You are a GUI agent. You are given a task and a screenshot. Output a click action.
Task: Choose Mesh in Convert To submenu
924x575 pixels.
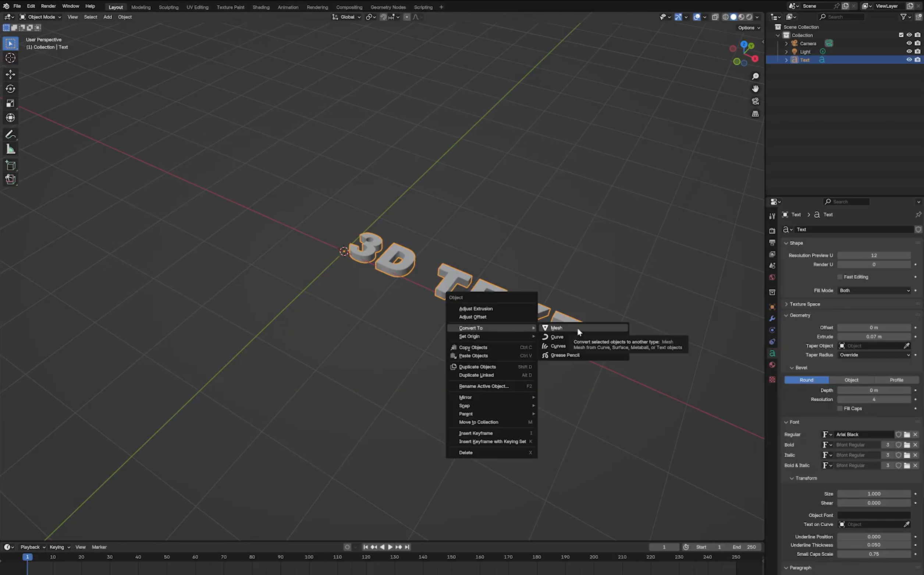583,328
